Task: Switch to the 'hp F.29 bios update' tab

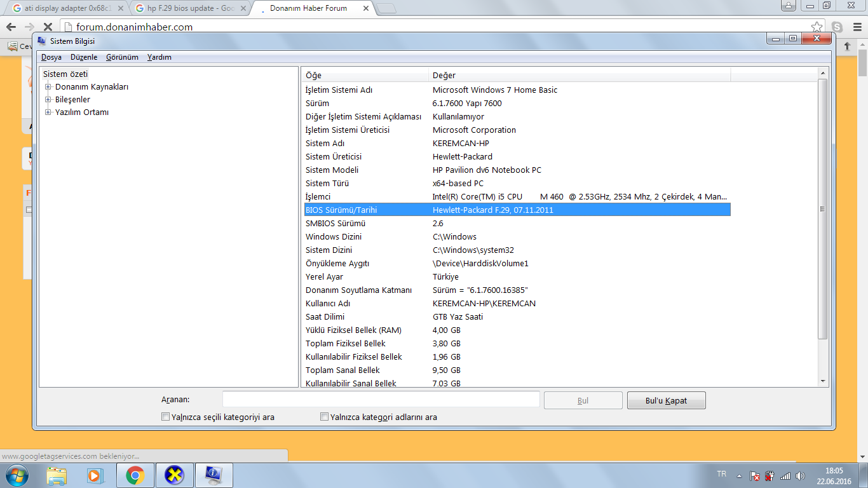Action: tap(190, 8)
